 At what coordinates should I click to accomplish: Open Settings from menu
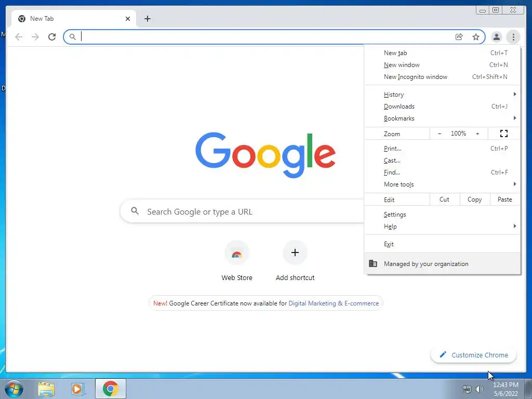(x=443, y=215)
